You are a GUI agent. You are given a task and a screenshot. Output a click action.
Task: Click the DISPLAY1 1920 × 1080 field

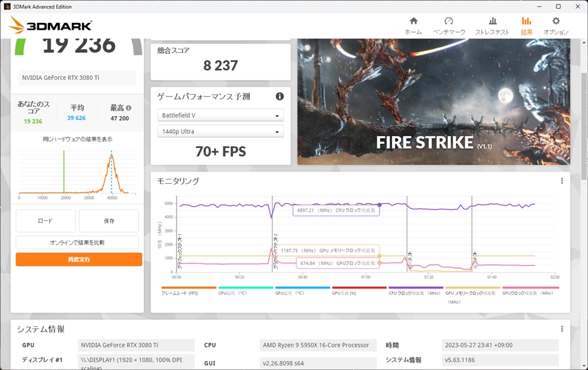click(x=136, y=362)
